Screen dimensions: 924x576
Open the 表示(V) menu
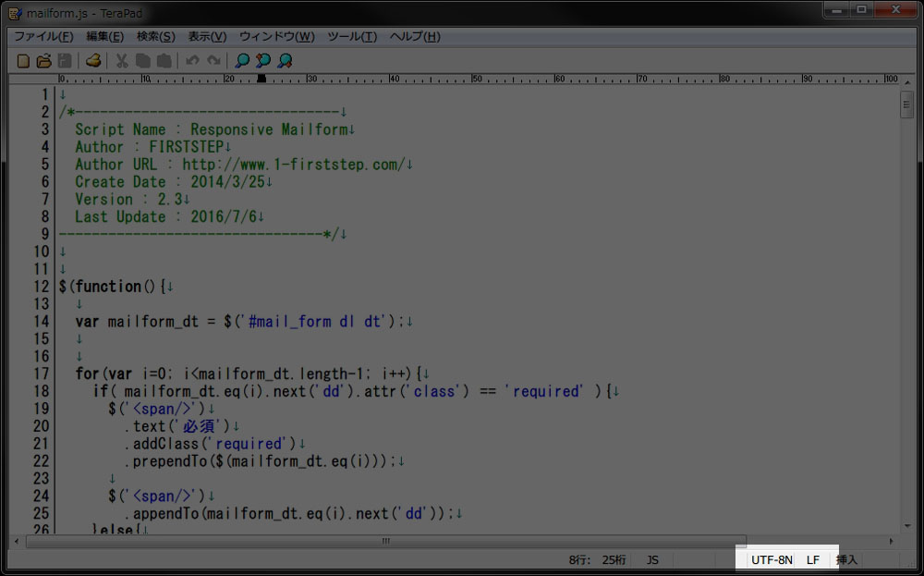(x=207, y=37)
